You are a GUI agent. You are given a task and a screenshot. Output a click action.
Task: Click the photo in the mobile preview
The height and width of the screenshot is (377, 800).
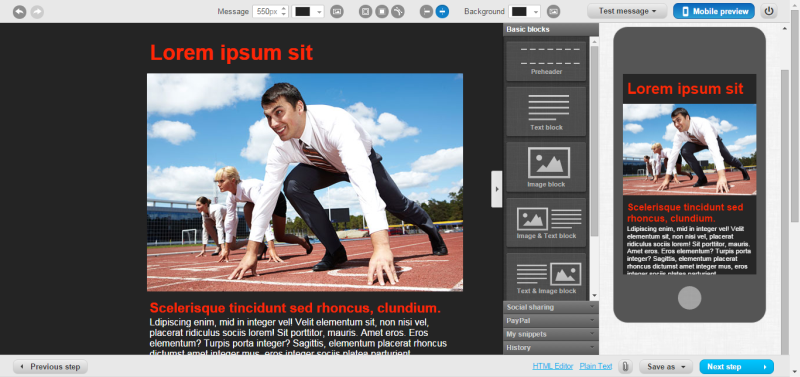(x=689, y=149)
